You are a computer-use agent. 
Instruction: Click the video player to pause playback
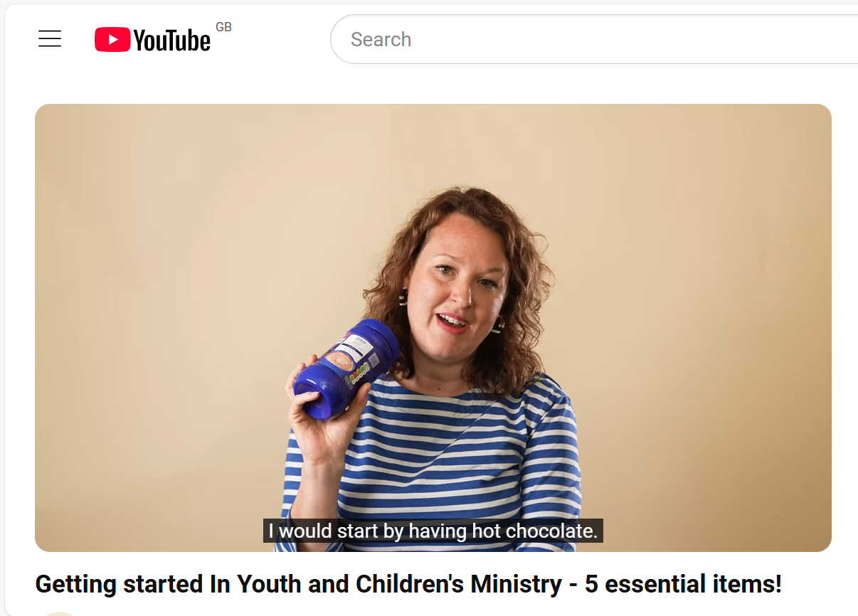tap(433, 328)
